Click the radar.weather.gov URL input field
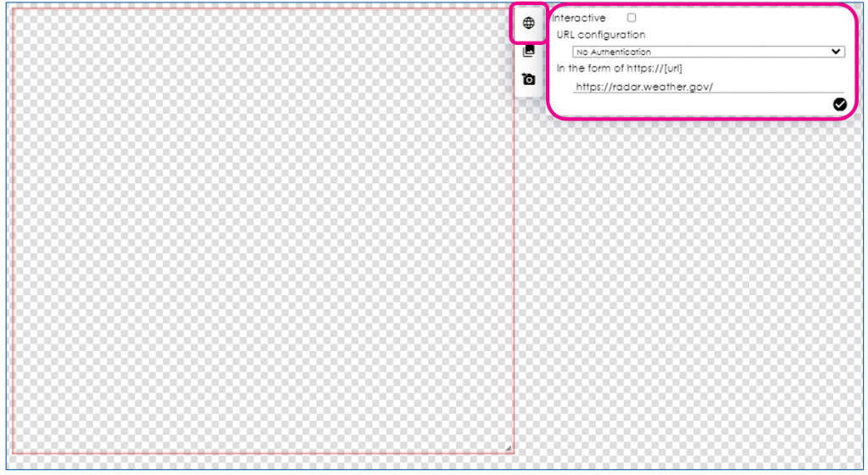Screen dimensions: 868x475 coord(644,87)
